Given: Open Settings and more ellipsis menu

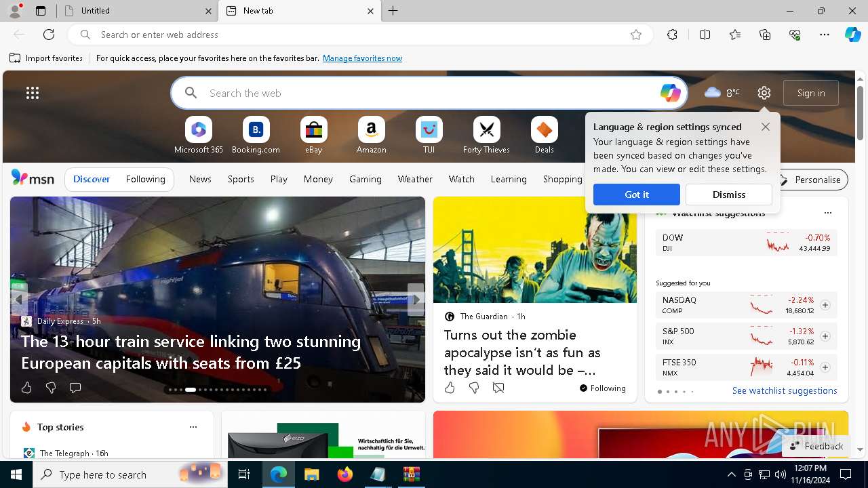Looking at the screenshot, I should [x=825, y=35].
